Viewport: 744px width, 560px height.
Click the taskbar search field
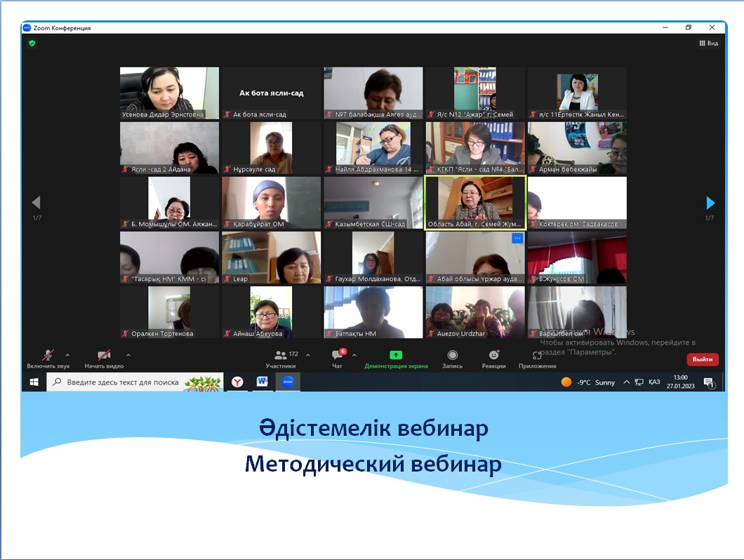[x=135, y=382]
